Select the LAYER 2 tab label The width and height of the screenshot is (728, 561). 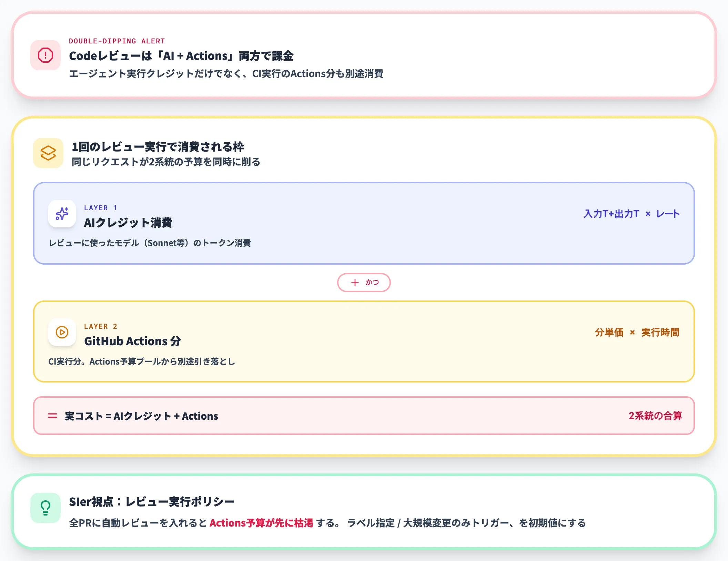point(101,326)
